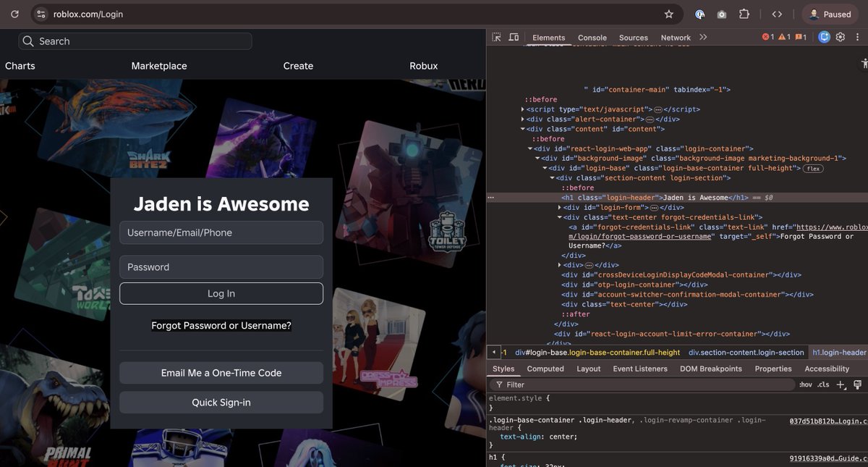
Task: Select div.section-content.login-section breadcrumb
Action: point(746,353)
